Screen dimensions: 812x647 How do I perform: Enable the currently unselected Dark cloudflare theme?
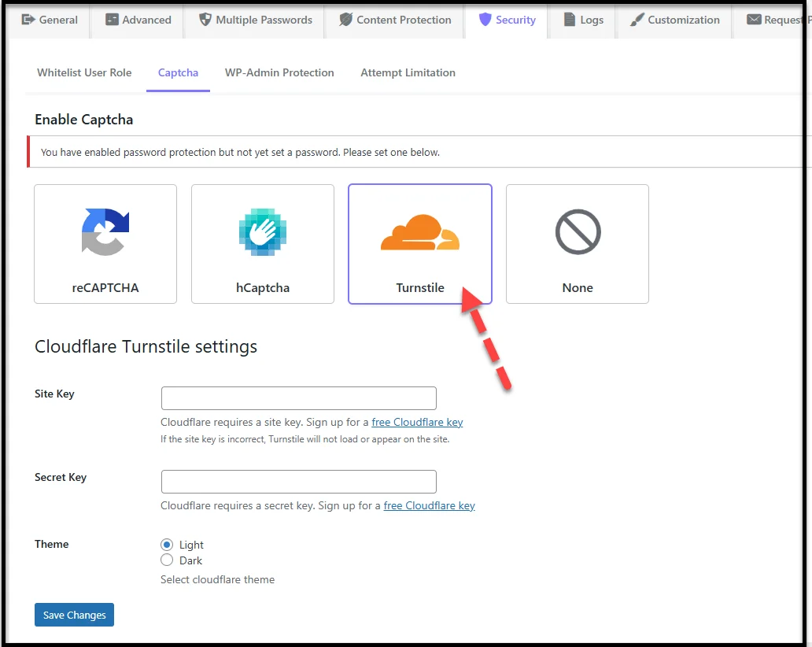(166, 560)
